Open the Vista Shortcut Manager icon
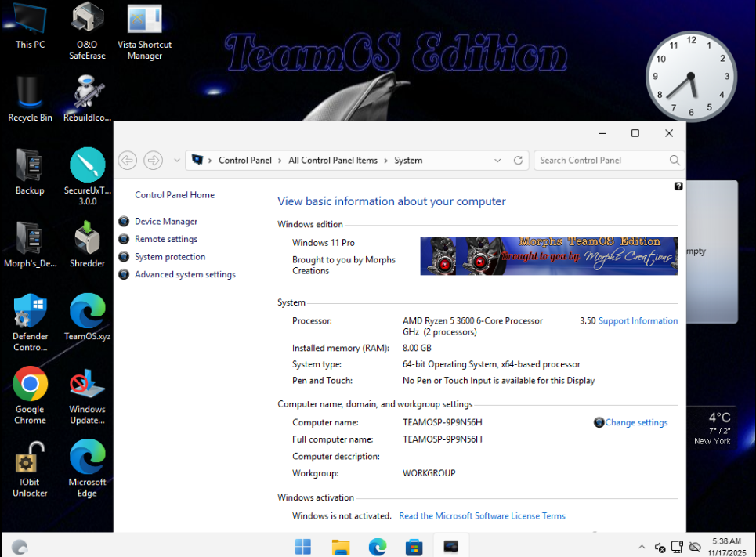Viewport: 756px width, 557px height. pyautogui.click(x=144, y=20)
